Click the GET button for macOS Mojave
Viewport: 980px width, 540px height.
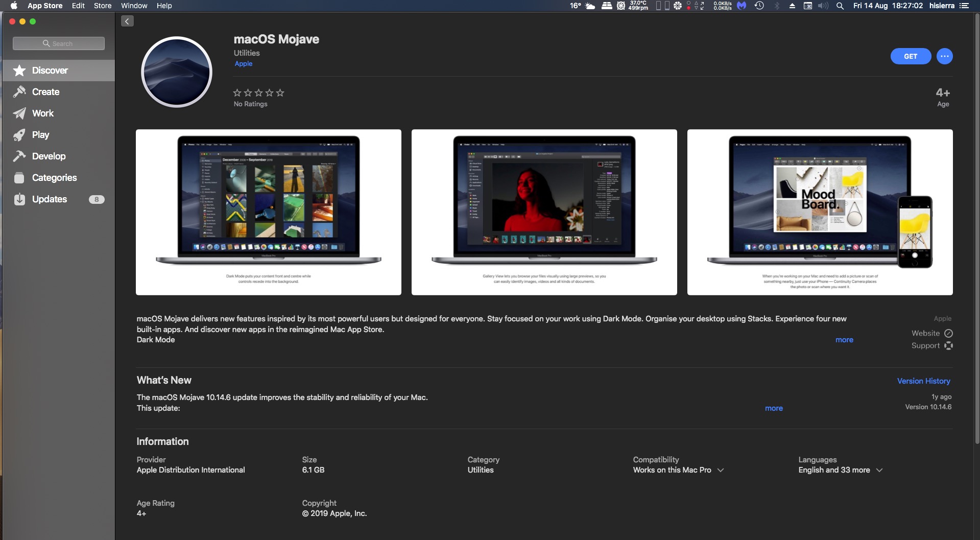[x=910, y=56]
